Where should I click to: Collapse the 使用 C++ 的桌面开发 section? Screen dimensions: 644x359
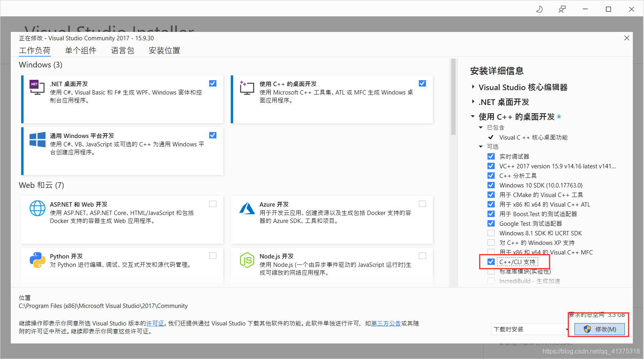[x=473, y=116]
